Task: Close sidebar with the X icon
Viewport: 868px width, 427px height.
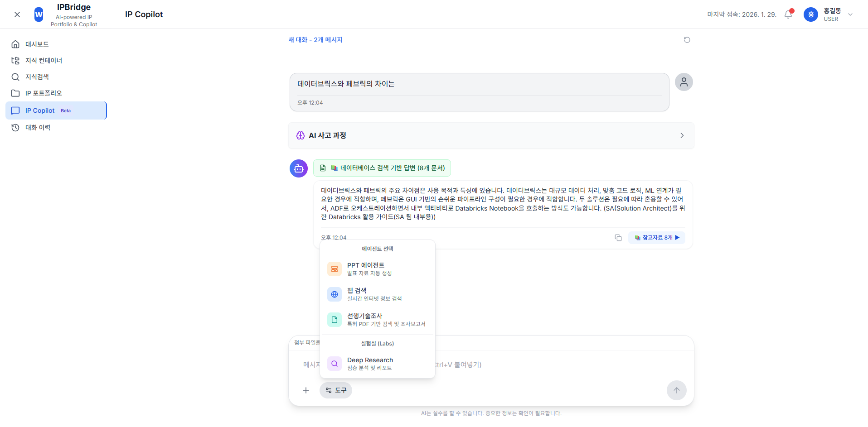Action: click(x=17, y=14)
